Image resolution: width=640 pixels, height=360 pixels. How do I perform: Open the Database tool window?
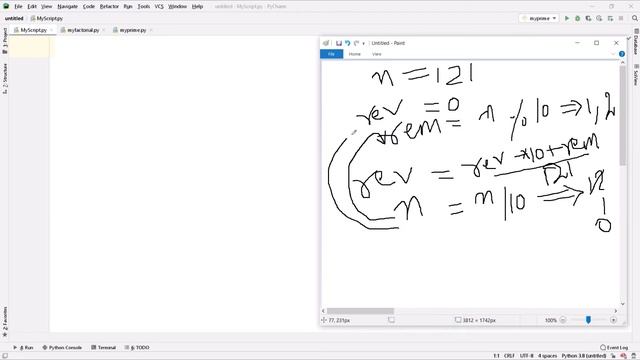tap(636, 42)
